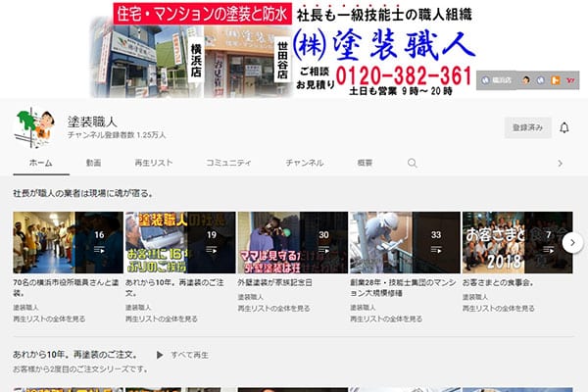Click 塗装職人 owner under 創業28年 playlist
The image size is (588, 392).
pyautogui.click(x=363, y=308)
